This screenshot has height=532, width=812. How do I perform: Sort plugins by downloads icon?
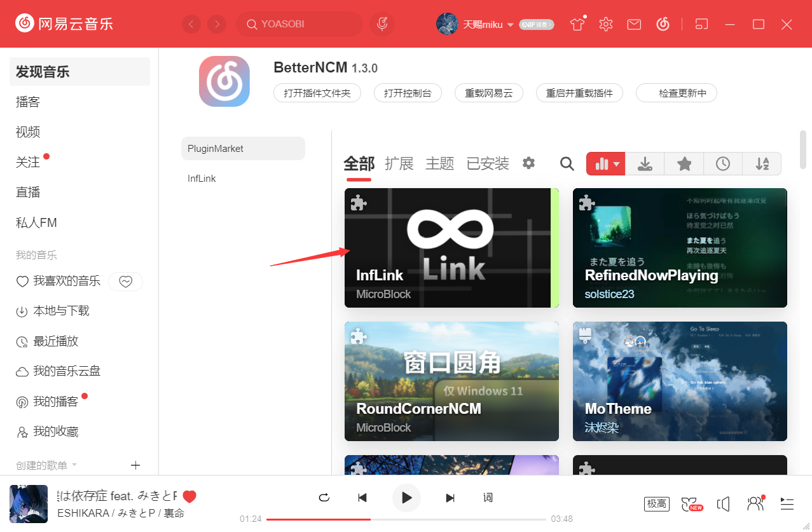click(x=645, y=164)
